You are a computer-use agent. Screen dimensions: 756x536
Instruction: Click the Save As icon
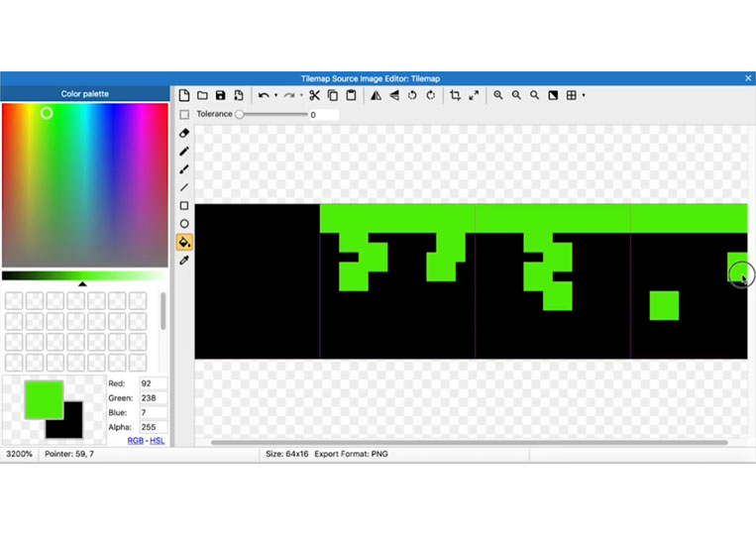pos(239,95)
